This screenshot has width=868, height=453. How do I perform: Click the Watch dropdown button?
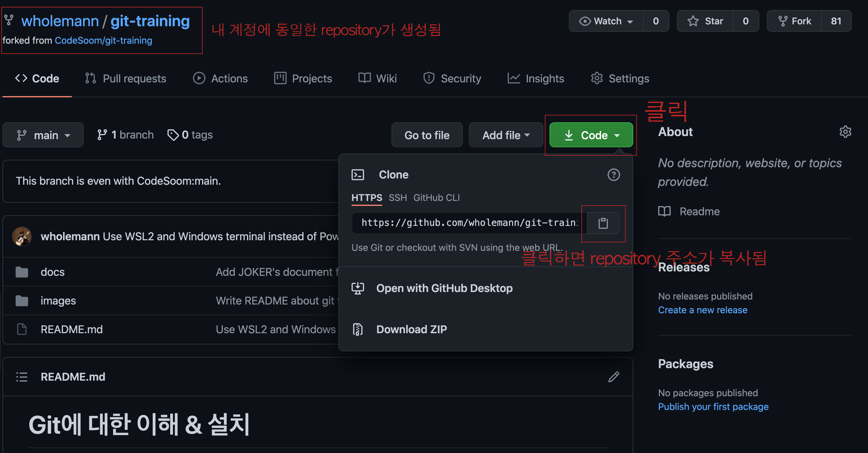[x=606, y=21]
